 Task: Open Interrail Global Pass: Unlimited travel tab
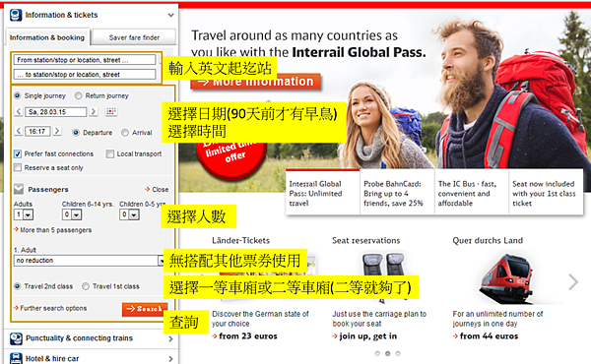tap(323, 193)
